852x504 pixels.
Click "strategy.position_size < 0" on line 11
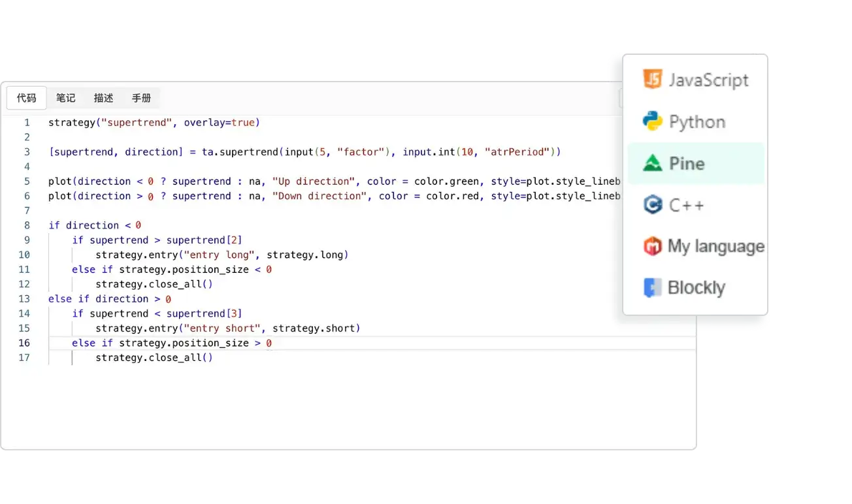coord(195,270)
